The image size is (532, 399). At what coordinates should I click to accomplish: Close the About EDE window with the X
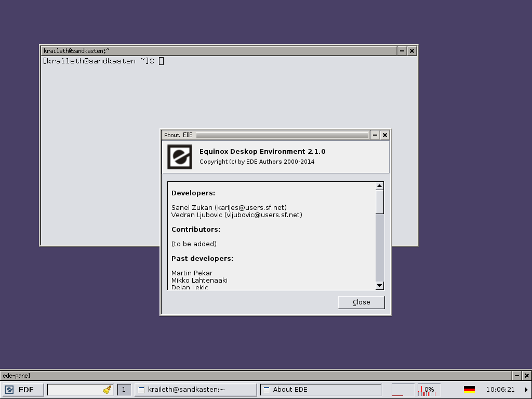point(385,135)
